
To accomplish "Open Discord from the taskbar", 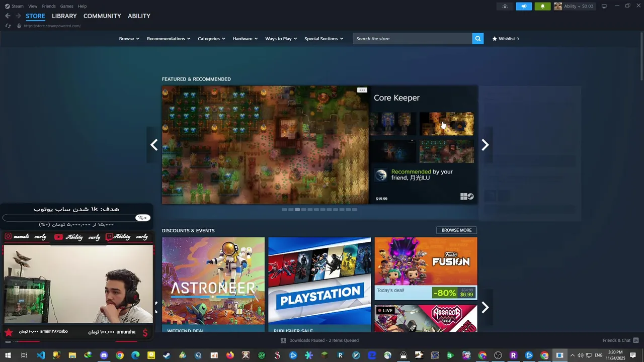I will 104,355.
